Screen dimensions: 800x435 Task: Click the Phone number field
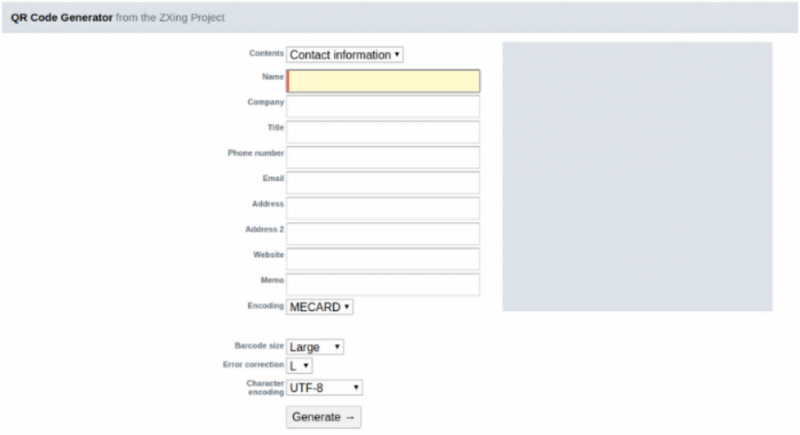point(383,158)
